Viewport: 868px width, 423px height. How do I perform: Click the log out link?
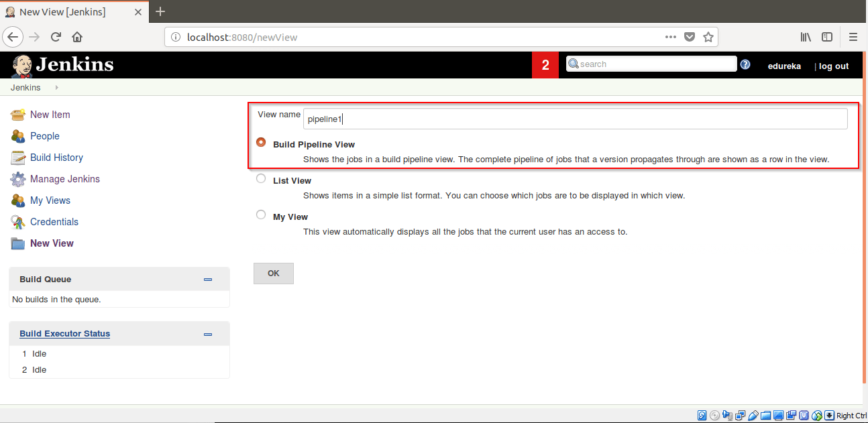(x=834, y=66)
